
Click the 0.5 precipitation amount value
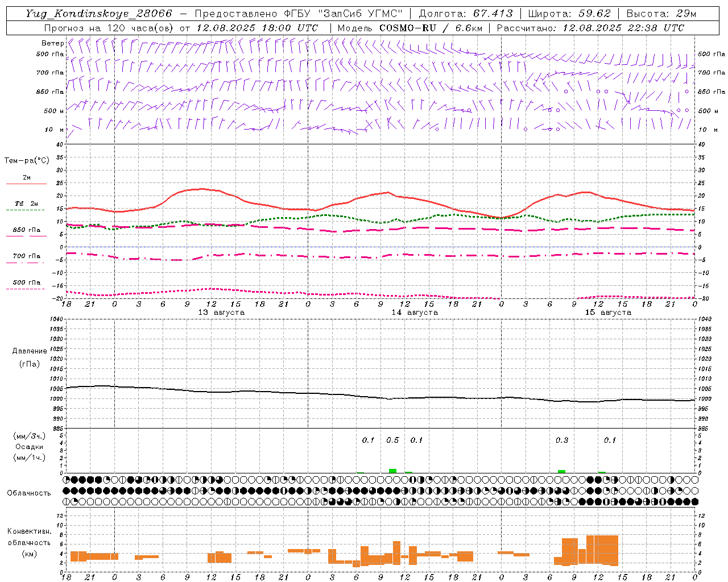point(392,440)
